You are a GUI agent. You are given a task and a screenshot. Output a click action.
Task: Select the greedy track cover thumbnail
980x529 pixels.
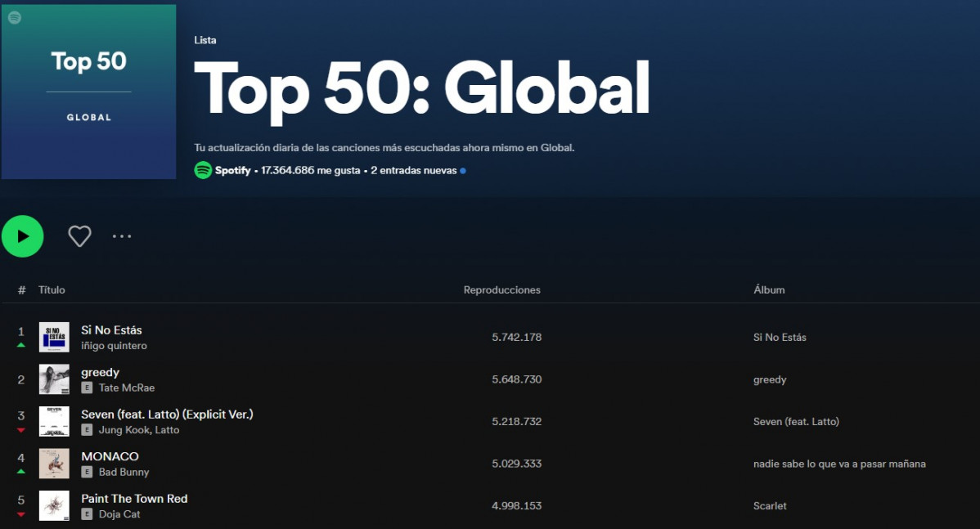[x=54, y=379]
